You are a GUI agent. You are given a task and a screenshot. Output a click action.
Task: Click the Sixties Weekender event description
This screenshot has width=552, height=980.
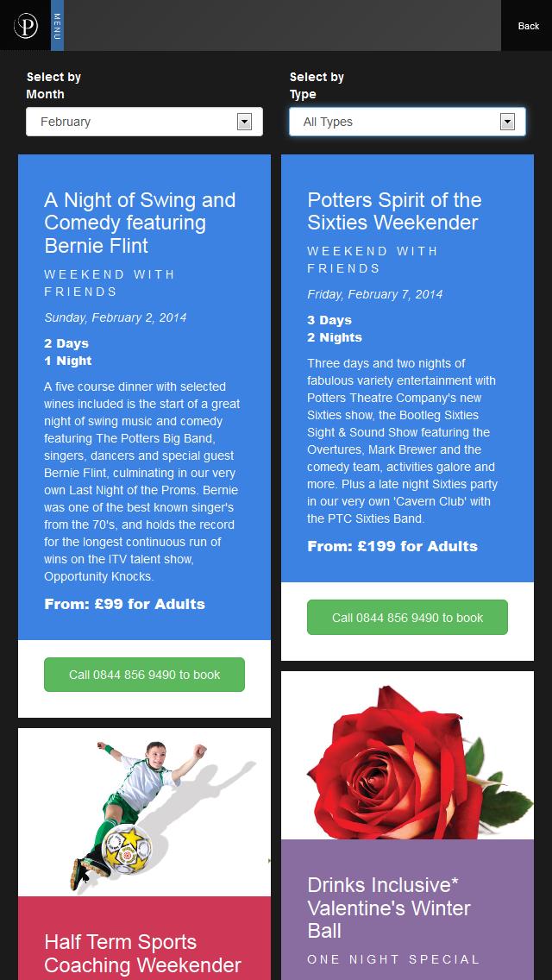pos(403,441)
